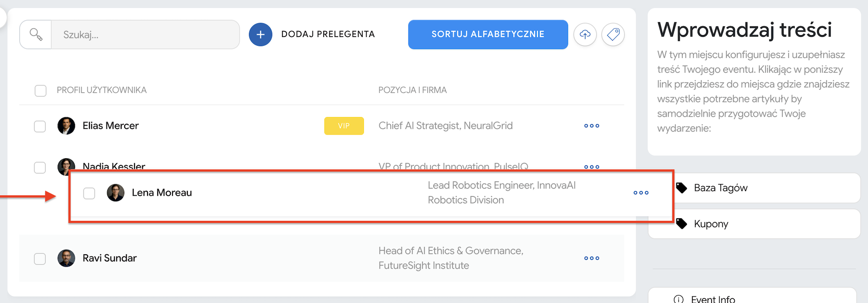Select Lena Moreau's checkbox
Viewport: 868px width, 303px height.
click(89, 193)
